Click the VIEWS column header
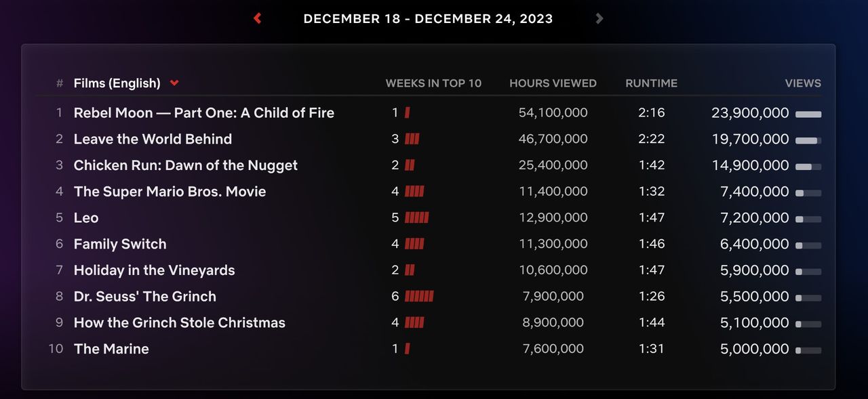This screenshot has width=868, height=399. point(803,83)
